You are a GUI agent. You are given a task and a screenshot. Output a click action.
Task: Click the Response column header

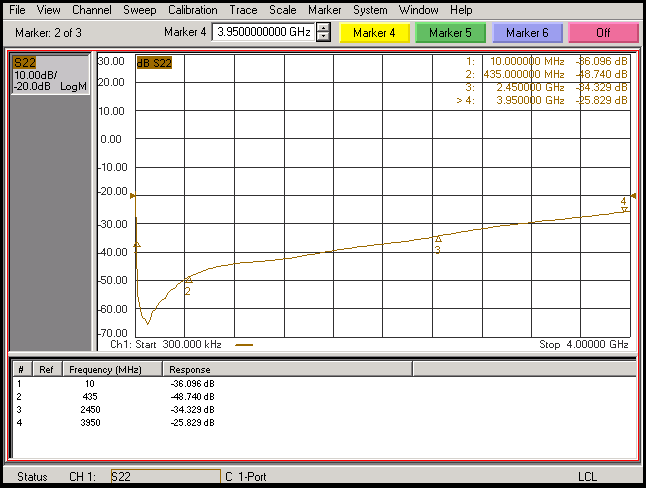pyautogui.click(x=287, y=369)
